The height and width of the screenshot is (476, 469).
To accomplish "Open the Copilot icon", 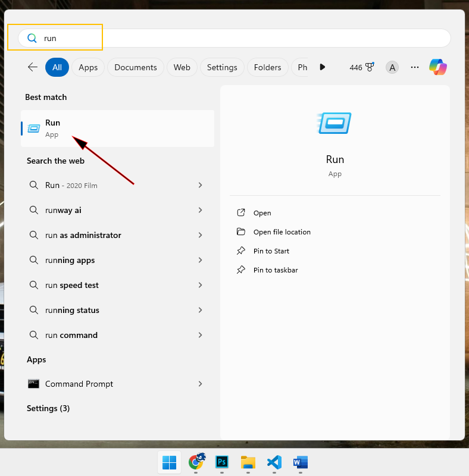I will tap(438, 67).
